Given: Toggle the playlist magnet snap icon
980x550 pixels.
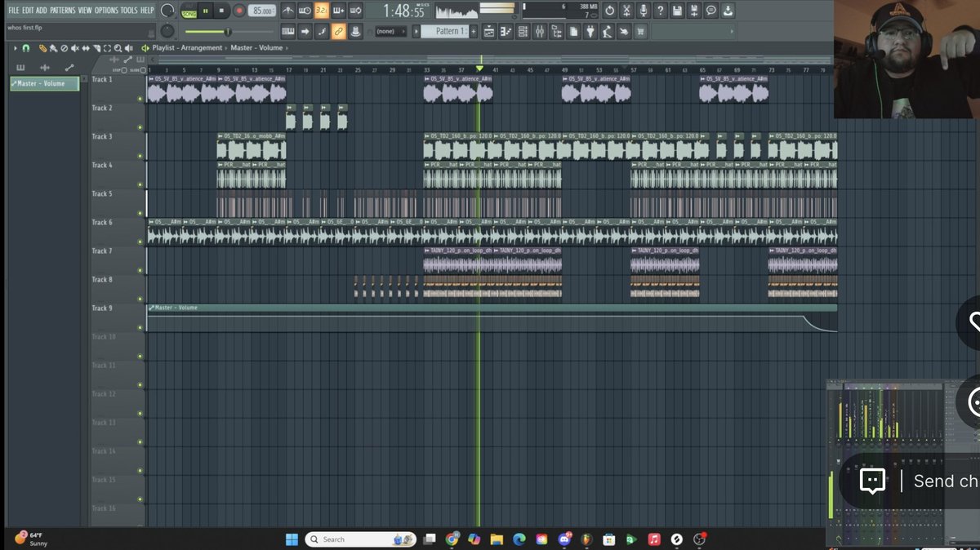Looking at the screenshot, I should pos(25,48).
